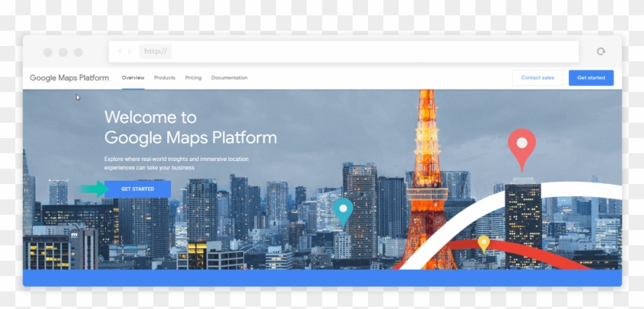Open the Products tab

click(x=165, y=77)
